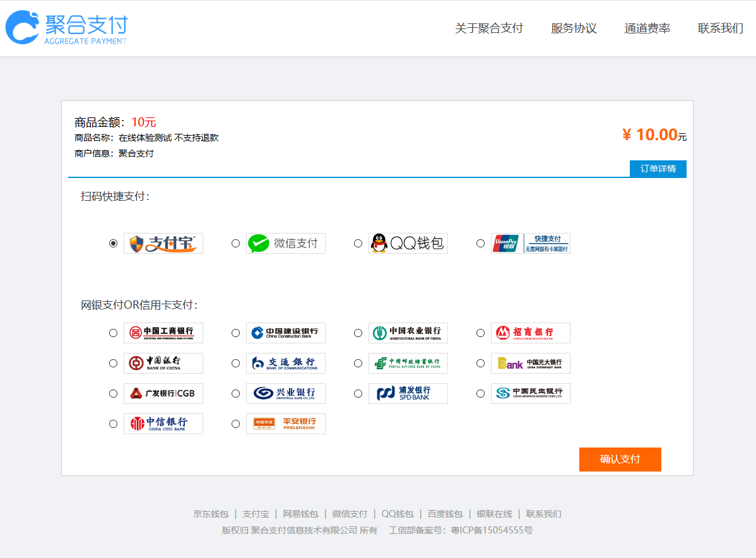
Task: Click the 中国光大银行 logo tile
Action: [531, 363]
